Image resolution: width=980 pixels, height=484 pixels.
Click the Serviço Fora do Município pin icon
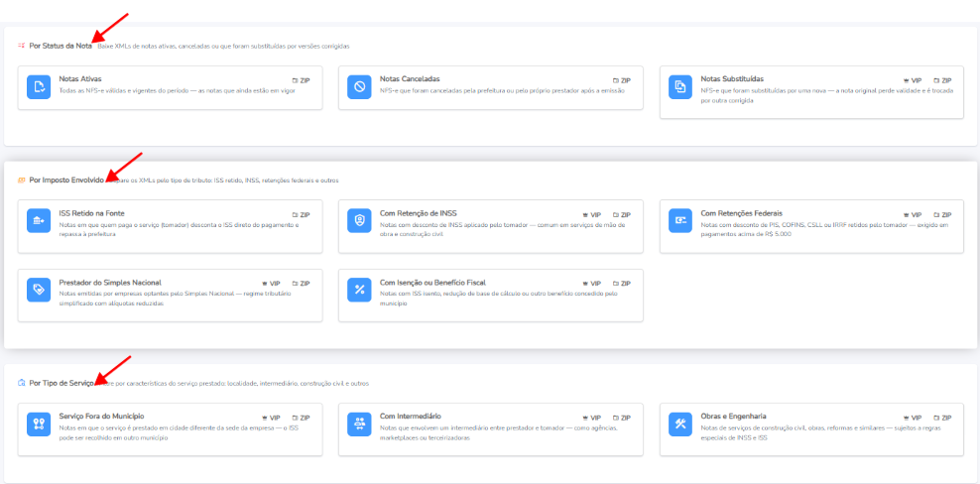39,423
